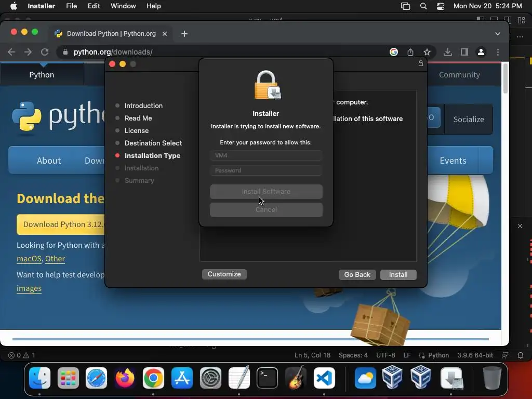Open the Other platforms link
The image size is (532, 399).
[x=55, y=259]
